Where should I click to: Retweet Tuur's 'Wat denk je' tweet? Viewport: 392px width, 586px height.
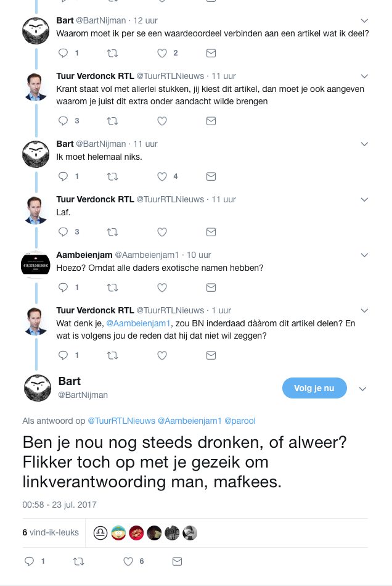pos(112,355)
